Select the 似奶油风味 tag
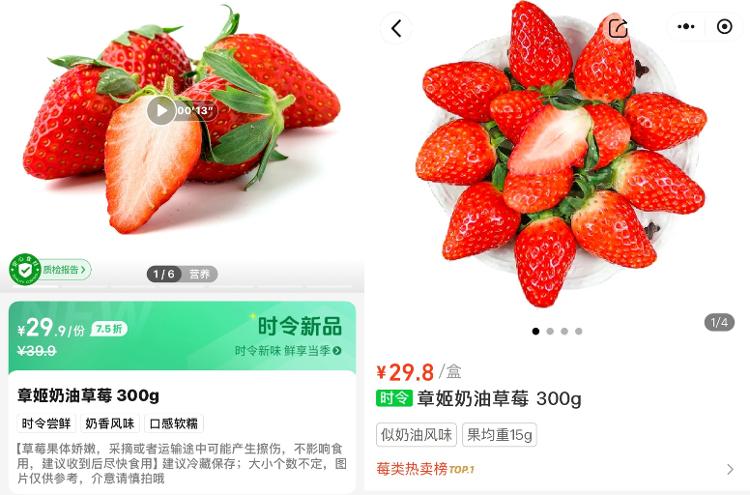Screen dimensions: 750x495 pos(416,435)
